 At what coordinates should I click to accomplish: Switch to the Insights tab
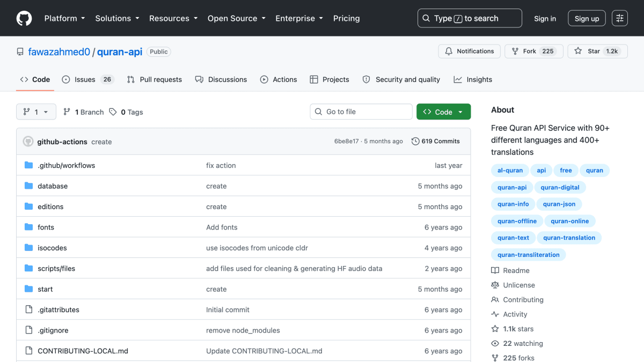[473, 79]
